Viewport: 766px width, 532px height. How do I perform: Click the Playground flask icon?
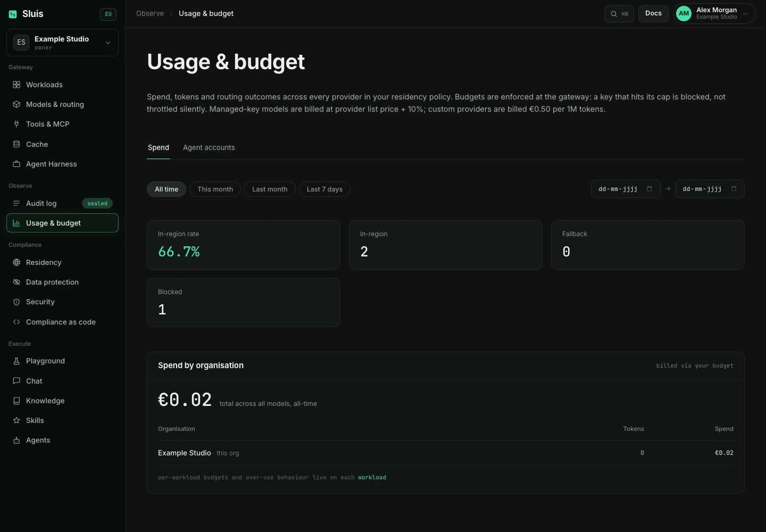tap(16, 361)
